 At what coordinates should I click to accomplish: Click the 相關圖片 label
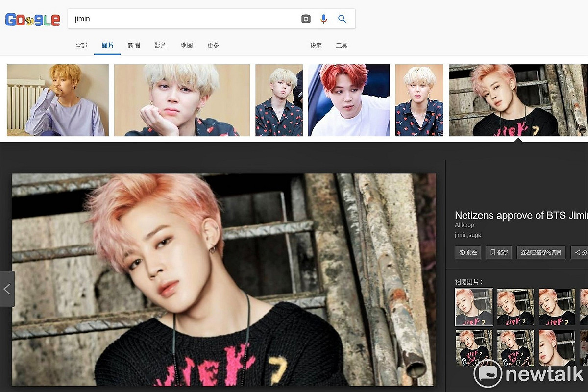469,282
